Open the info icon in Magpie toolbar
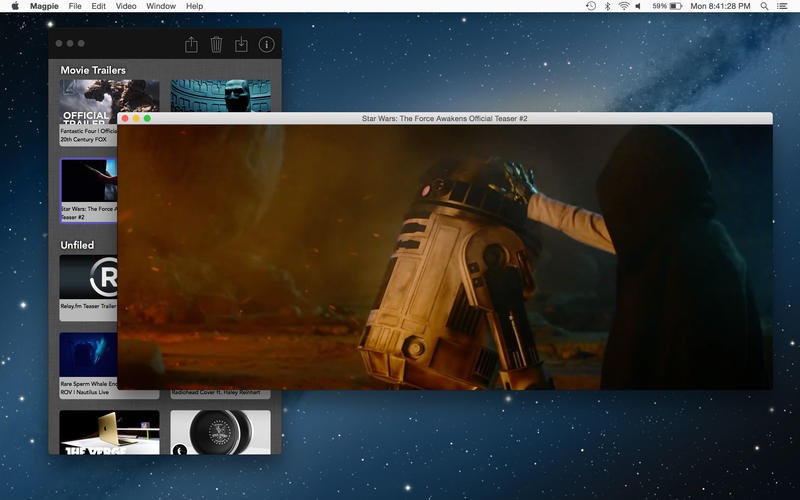 pos(266,45)
